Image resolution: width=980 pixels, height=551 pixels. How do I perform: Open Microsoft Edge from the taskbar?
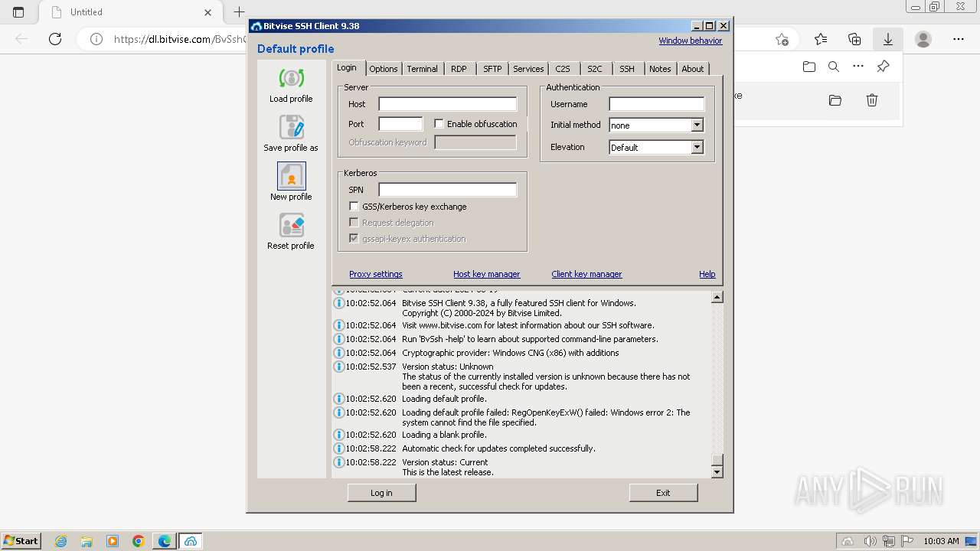pyautogui.click(x=165, y=541)
